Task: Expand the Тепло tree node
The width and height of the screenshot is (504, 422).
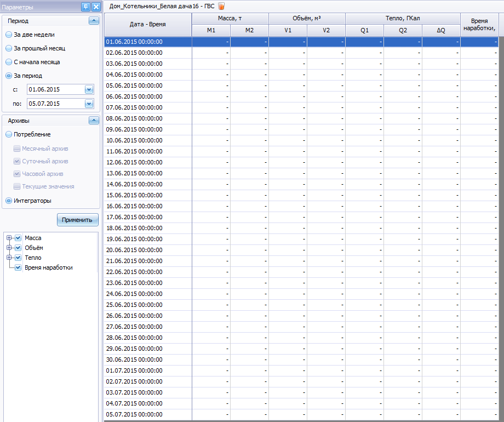Action: (9, 258)
